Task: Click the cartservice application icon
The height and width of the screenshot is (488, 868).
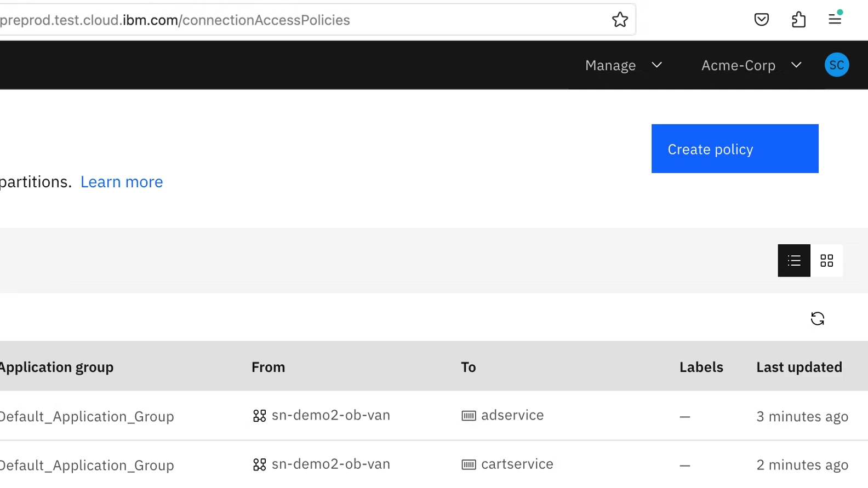Action: [469, 465]
